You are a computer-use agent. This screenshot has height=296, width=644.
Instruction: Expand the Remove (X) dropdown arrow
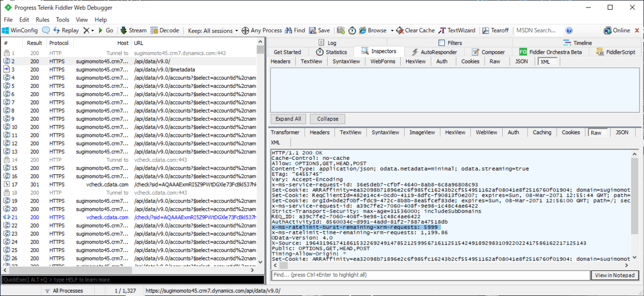92,31
